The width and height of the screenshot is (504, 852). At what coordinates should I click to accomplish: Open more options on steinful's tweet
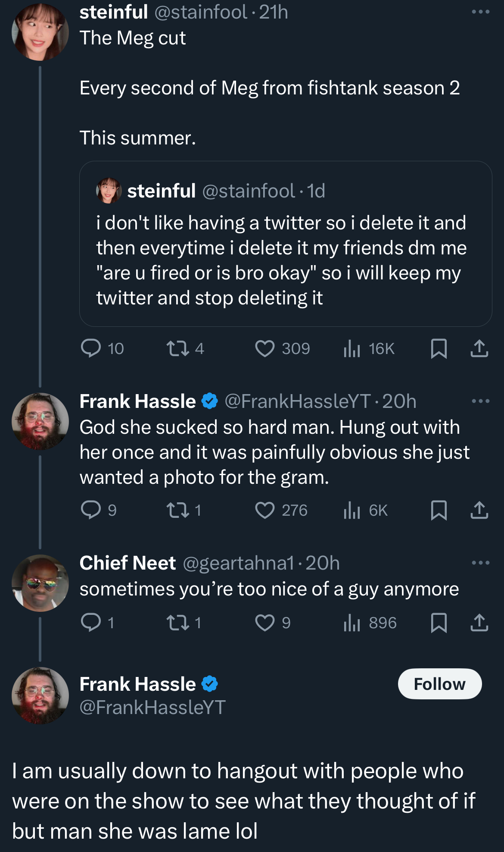[480, 12]
